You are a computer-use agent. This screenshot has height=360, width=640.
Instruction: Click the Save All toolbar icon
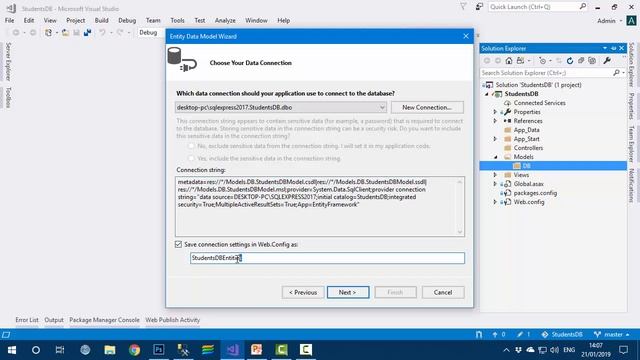[x=87, y=33]
